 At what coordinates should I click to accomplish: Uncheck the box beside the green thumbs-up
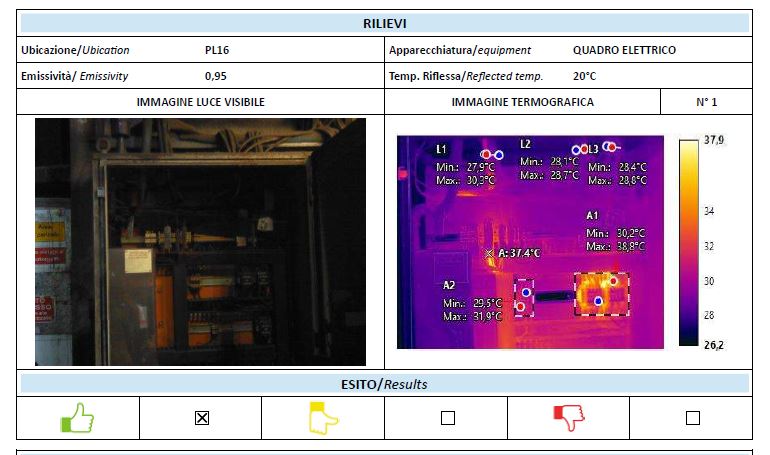pos(201,418)
